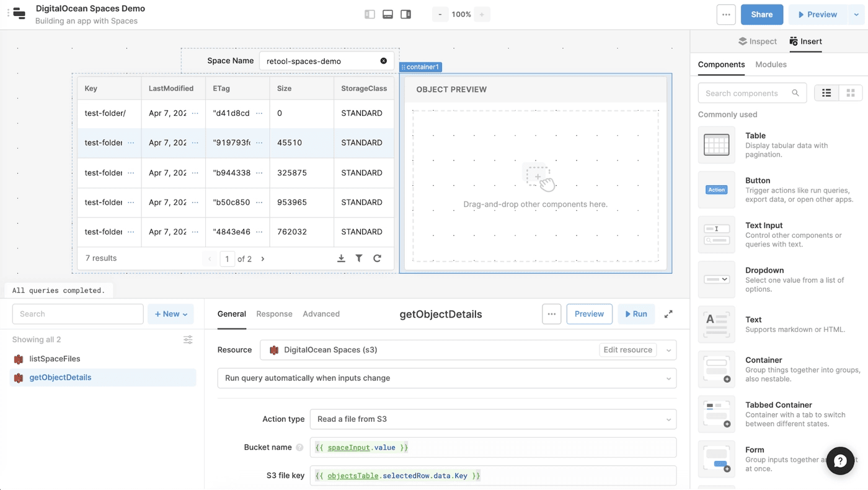The image size is (868, 490).
Task: Open the Modules tab
Action: (x=771, y=64)
